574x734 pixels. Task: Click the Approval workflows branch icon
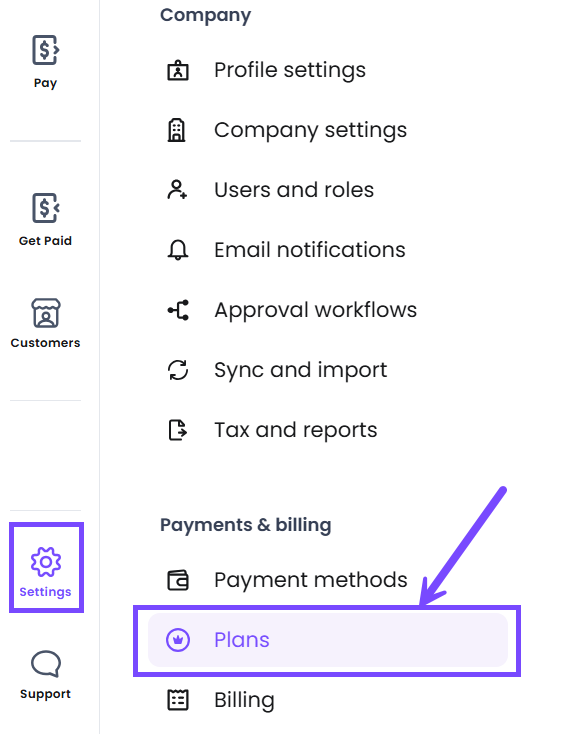coord(178,310)
